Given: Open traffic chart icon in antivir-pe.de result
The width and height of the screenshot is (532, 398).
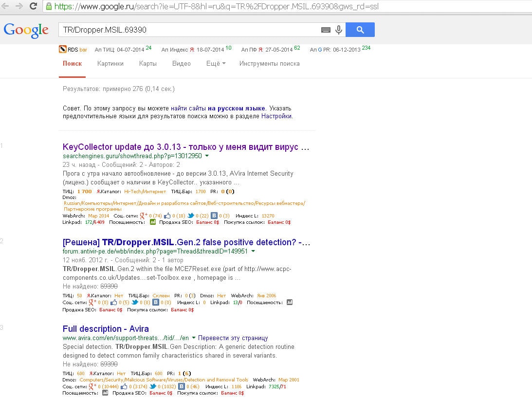Looking at the screenshot, I should point(290,302).
